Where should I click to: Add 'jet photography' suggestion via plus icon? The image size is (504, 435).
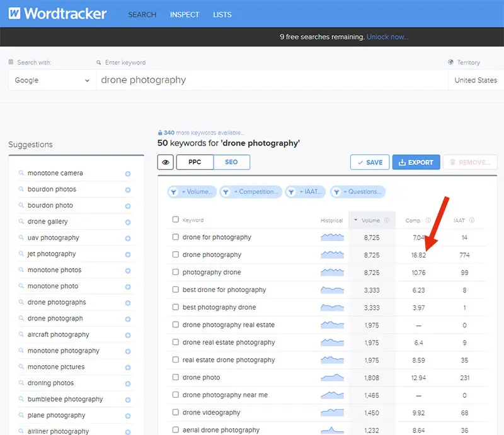(x=128, y=254)
